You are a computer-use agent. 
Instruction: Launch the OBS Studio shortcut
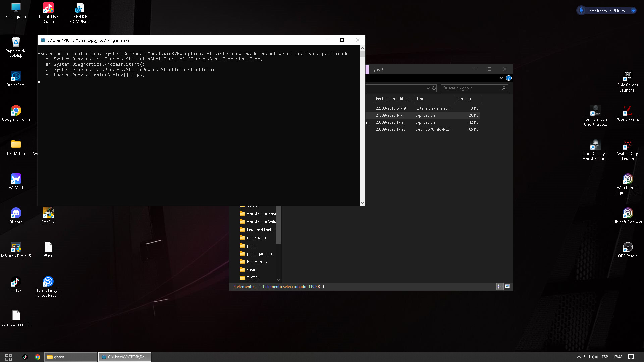tap(627, 248)
